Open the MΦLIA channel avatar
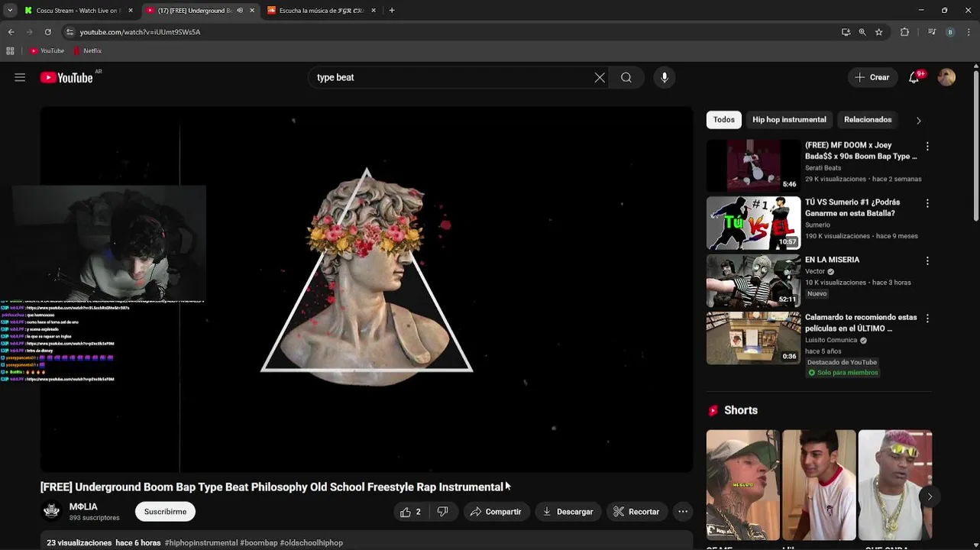Viewport: 980px width, 550px height. click(x=51, y=511)
